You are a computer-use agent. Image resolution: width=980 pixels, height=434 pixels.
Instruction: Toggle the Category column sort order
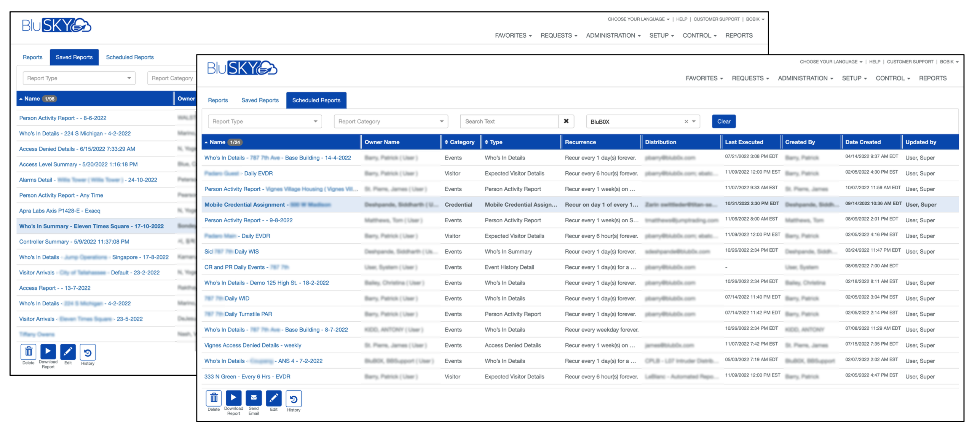[x=447, y=142]
